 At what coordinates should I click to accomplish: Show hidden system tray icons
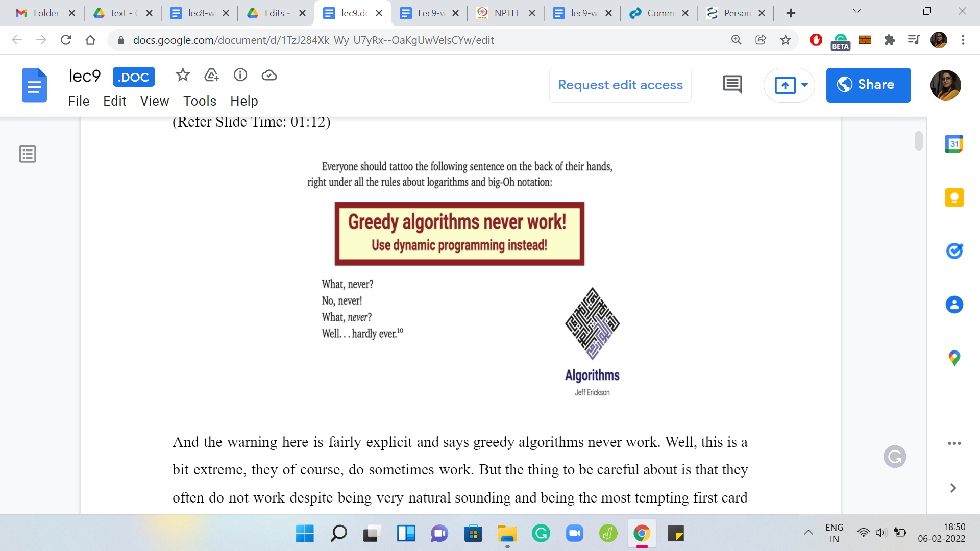pyautogui.click(x=808, y=533)
